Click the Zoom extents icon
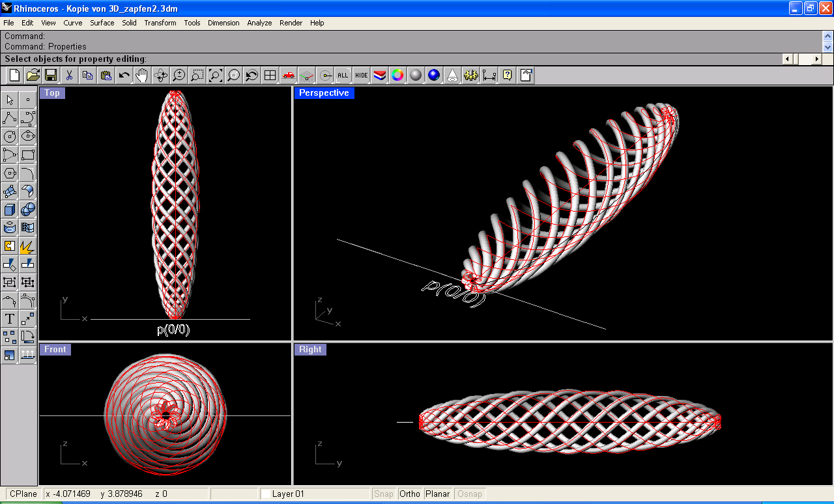This screenshot has height=504, width=834. pos(215,76)
